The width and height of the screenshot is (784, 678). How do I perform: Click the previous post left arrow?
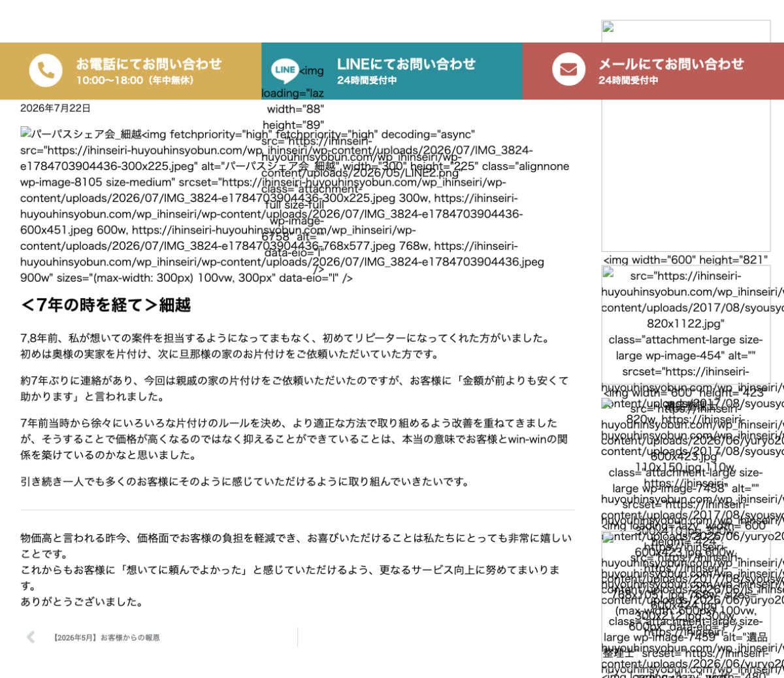pos(31,637)
